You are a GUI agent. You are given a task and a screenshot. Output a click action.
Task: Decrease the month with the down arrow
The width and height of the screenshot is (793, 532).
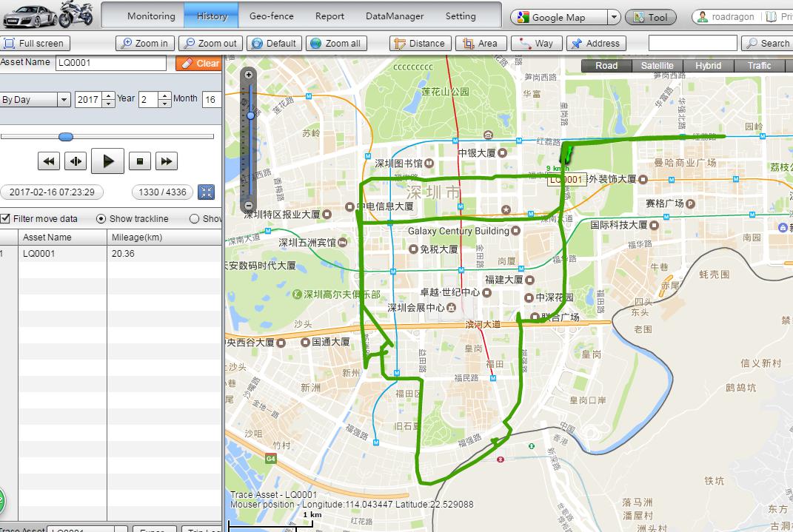pos(164,103)
